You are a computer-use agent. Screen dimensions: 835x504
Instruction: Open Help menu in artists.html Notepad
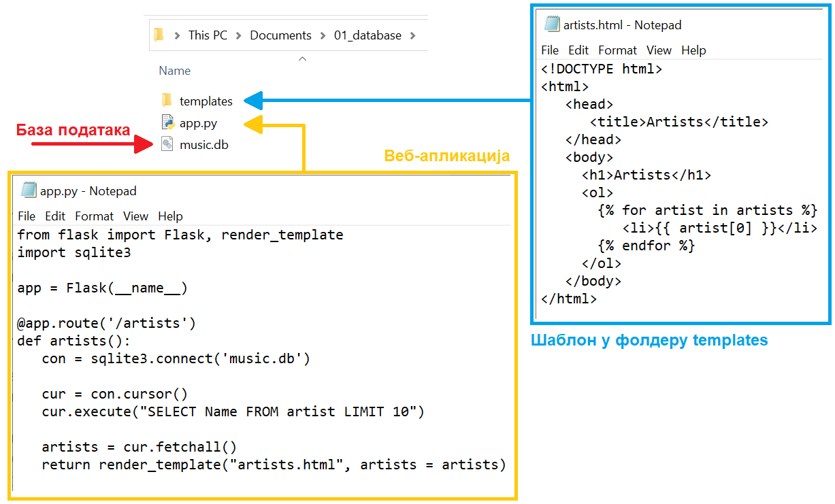(693, 50)
